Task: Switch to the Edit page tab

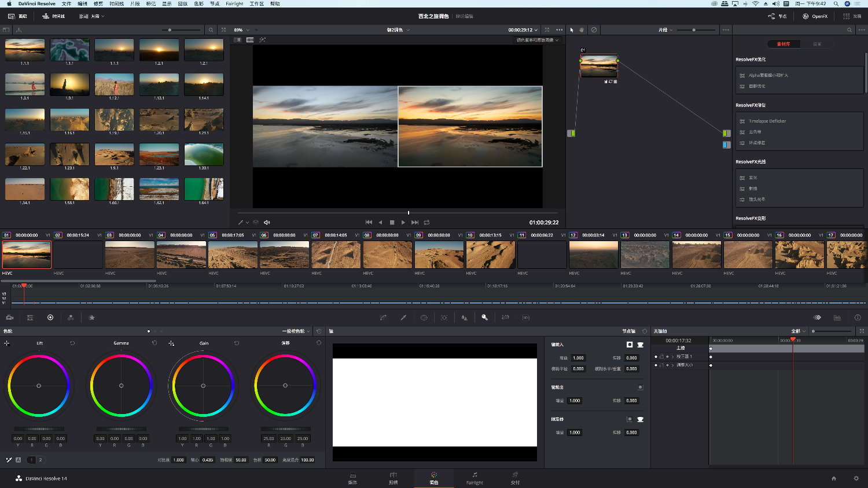Action: (x=393, y=478)
